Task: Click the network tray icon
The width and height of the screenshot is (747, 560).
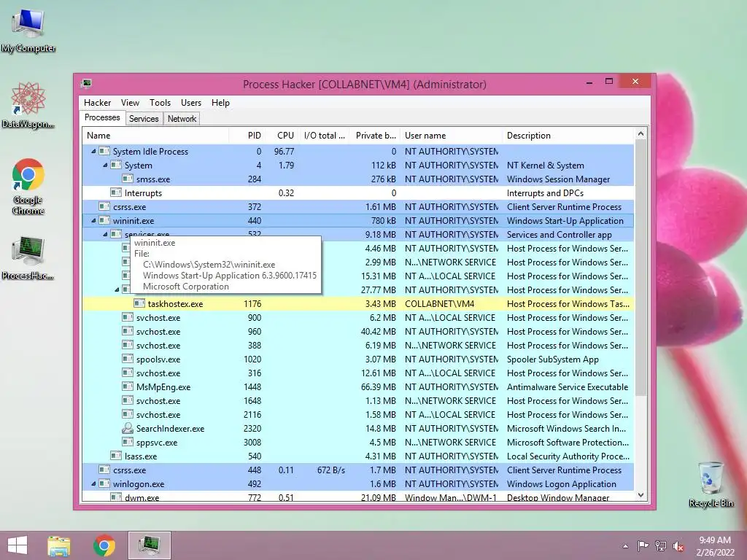Action: [660, 546]
